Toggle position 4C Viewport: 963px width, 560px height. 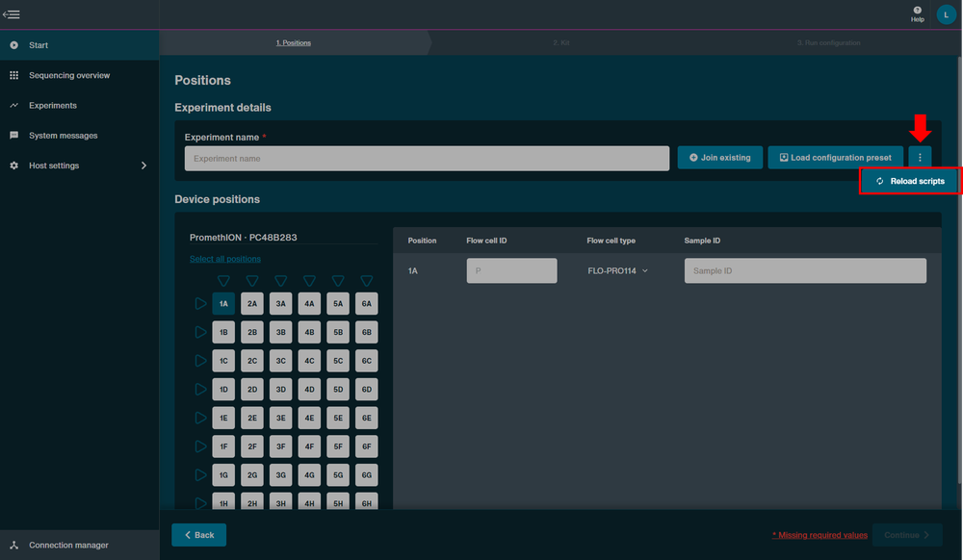click(x=309, y=361)
